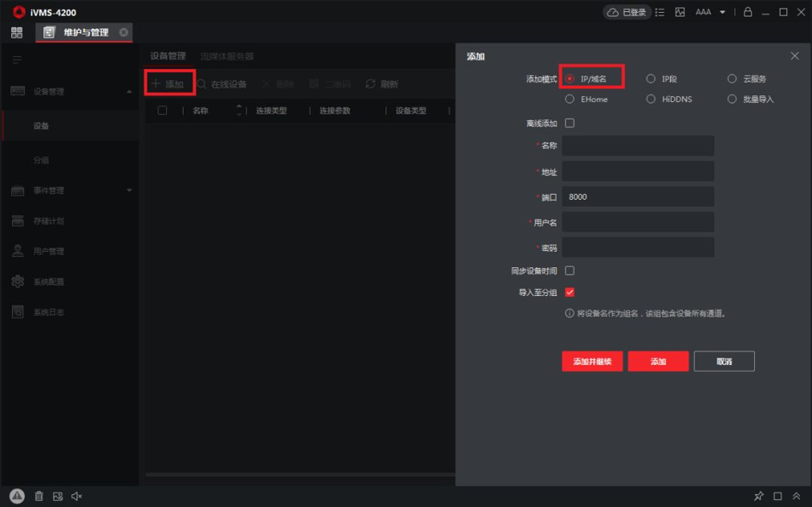Click the alarm warning icon in status bar
This screenshot has height=507, width=812.
17,496
